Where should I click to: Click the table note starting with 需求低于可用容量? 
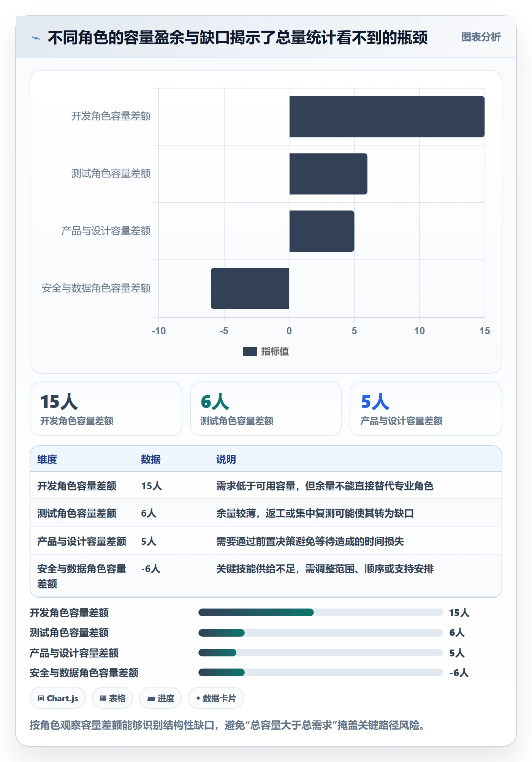click(x=325, y=486)
